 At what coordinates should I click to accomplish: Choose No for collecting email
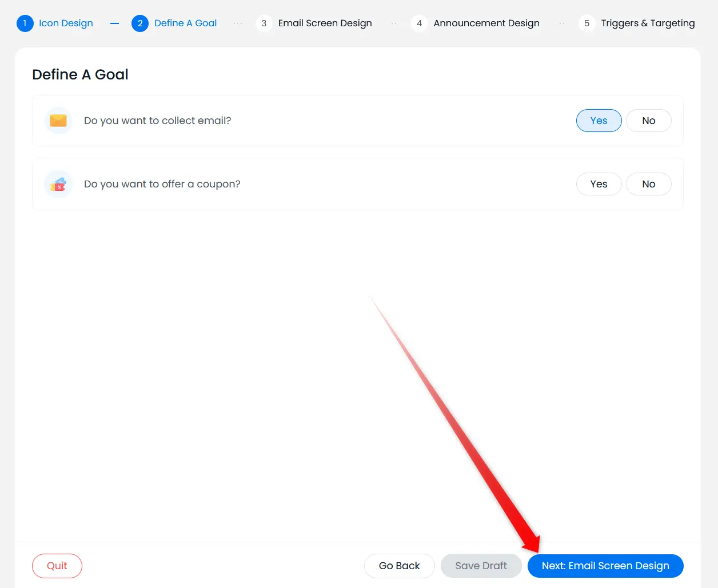point(648,121)
